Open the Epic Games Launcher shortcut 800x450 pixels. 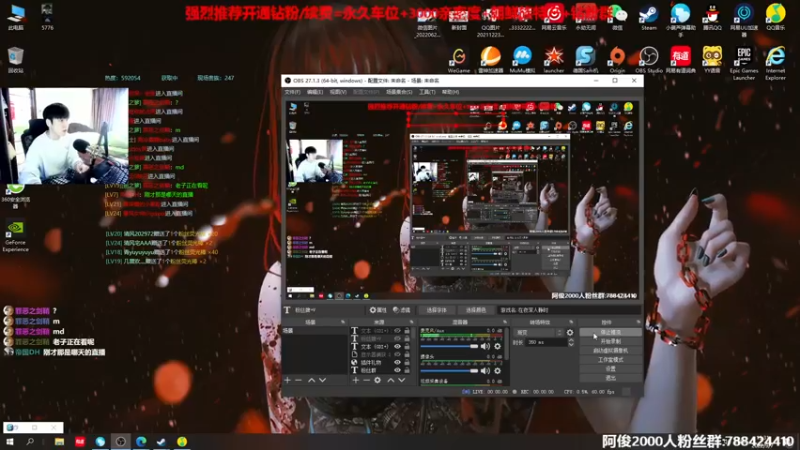[x=743, y=63]
